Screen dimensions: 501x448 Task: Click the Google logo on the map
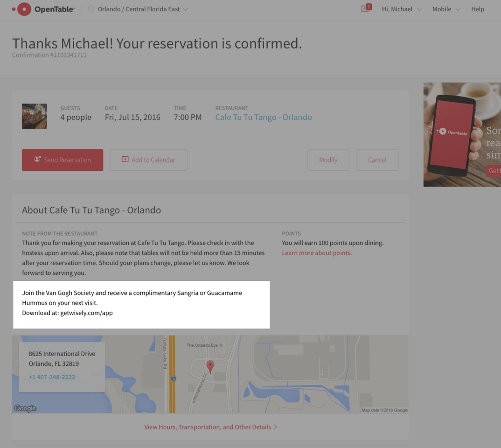25,408
